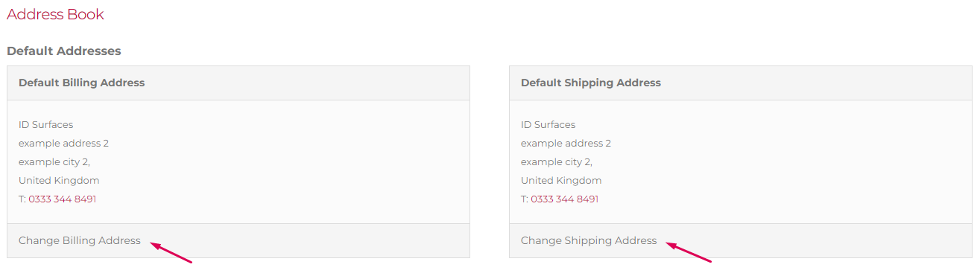980x279 pixels.
Task: Select United Kingdom in billing address
Action: pos(59,180)
